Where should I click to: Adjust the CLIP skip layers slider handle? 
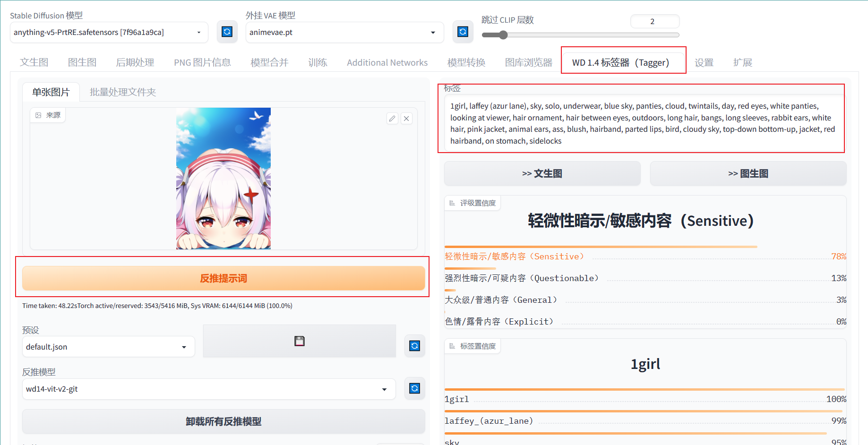click(x=503, y=35)
